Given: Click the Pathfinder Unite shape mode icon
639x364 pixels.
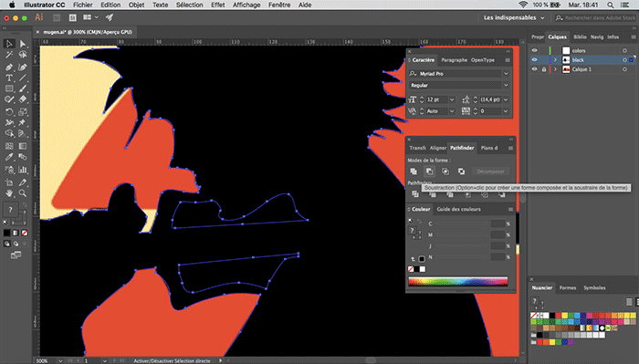Looking at the screenshot, I should 414,172.
